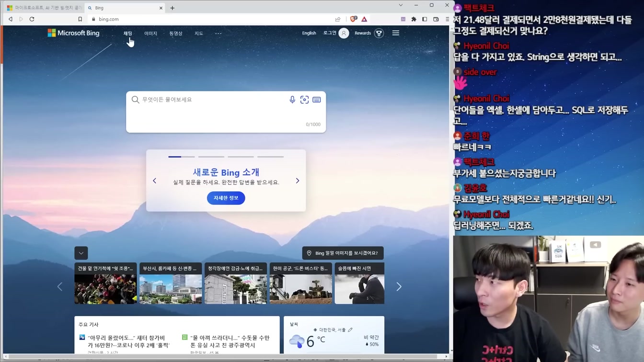
Task: Click the 로그인 sign-in link
Action: [x=330, y=33]
